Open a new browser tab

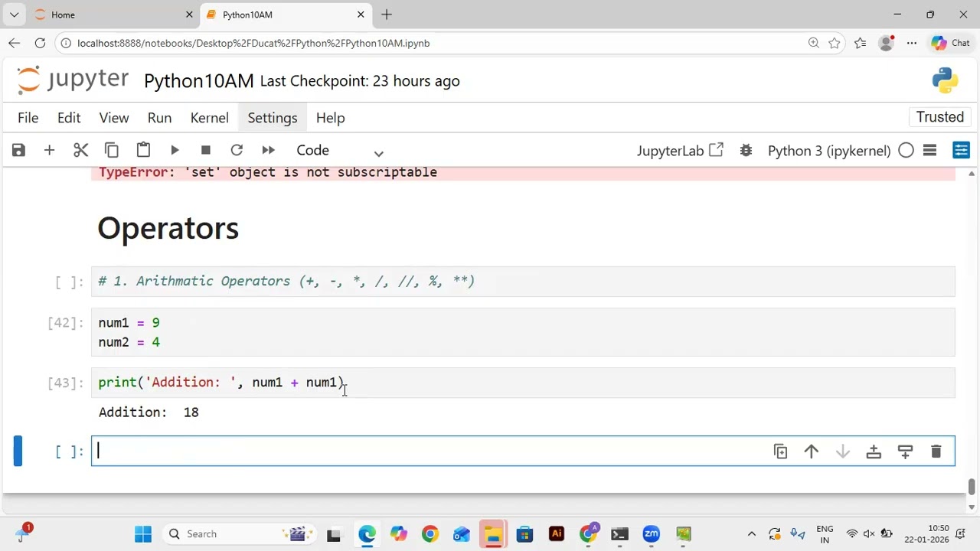coord(387,15)
